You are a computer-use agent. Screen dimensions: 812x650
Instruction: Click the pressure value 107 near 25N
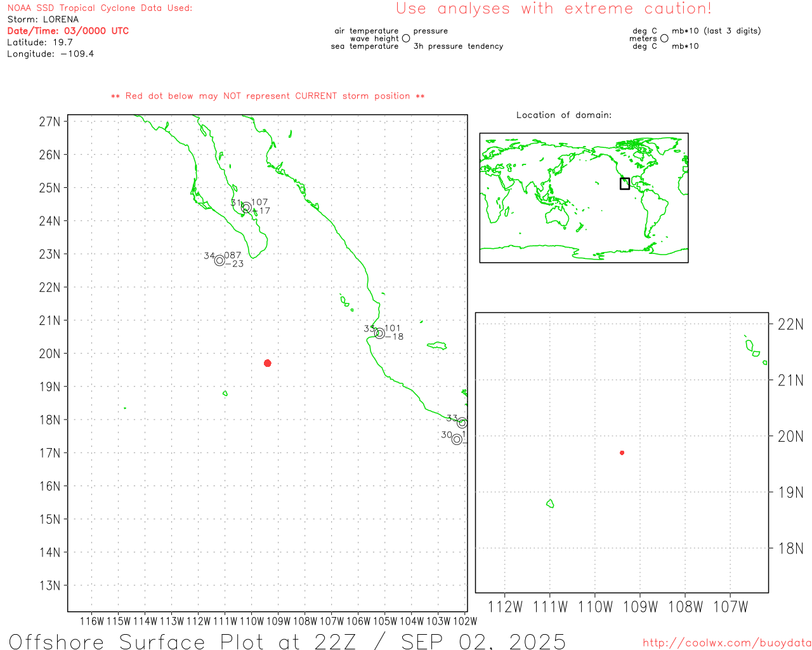(x=259, y=202)
